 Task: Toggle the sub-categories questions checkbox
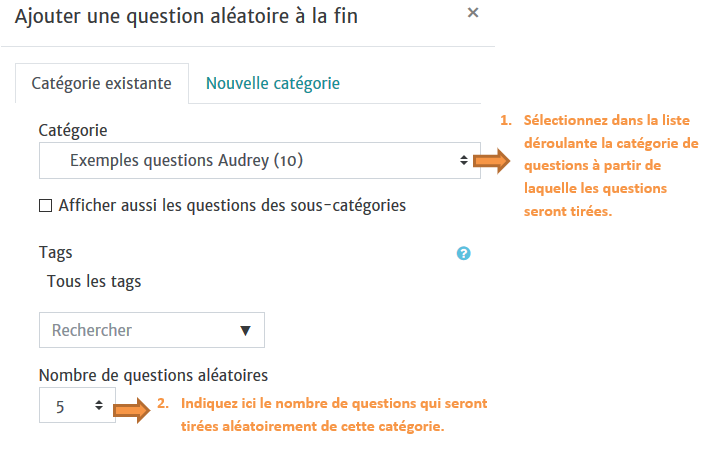(x=45, y=206)
